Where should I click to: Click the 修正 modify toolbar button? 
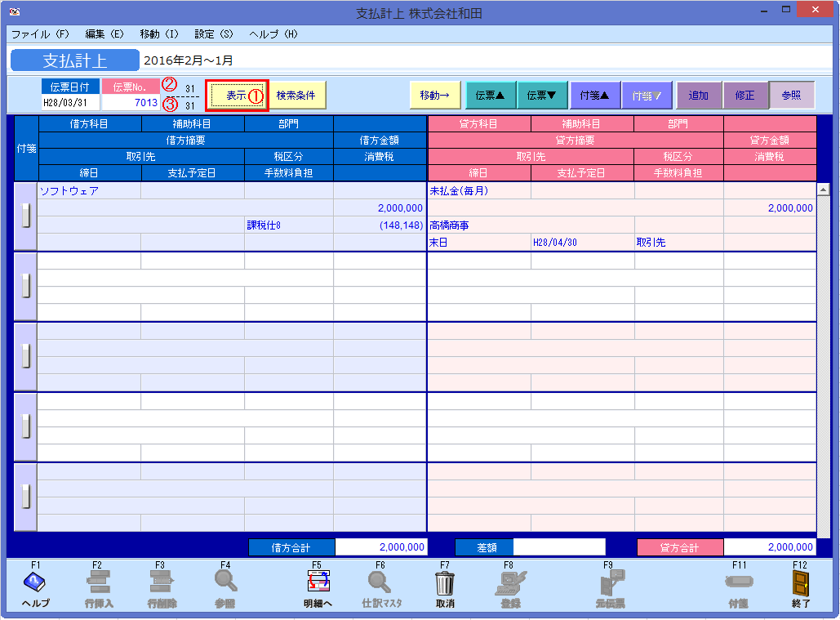click(745, 95)
